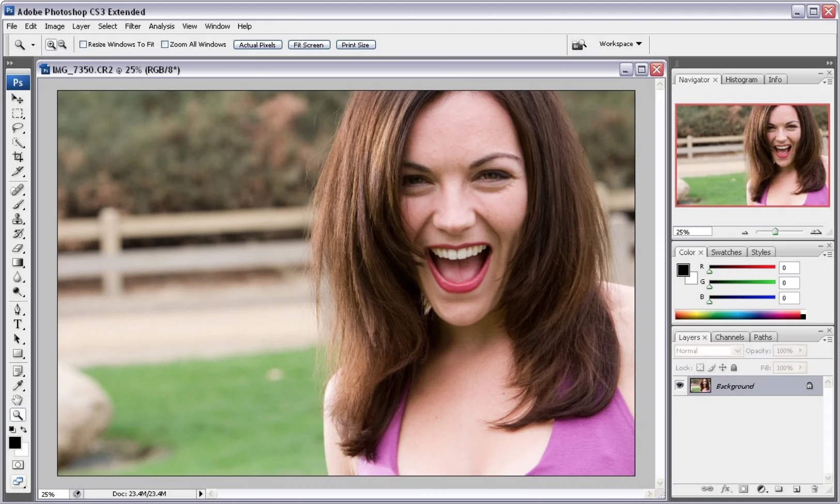840x504 pixels.
Task: Enable Resize Windows To Fit checkbox
Action: tap(83, 44)
